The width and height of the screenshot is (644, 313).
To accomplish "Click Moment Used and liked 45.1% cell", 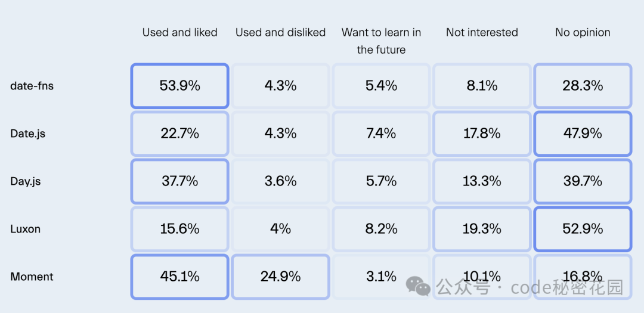I will click(180, 277).
